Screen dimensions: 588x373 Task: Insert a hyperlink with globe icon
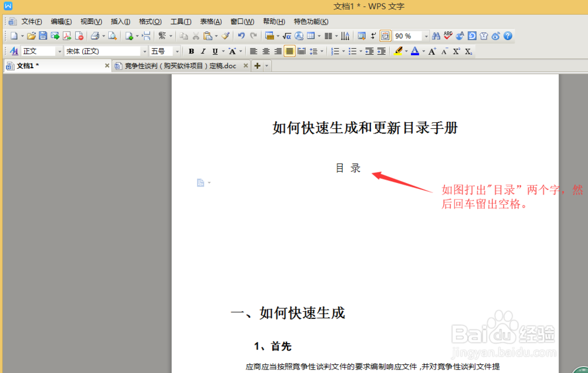coord(299,36)
